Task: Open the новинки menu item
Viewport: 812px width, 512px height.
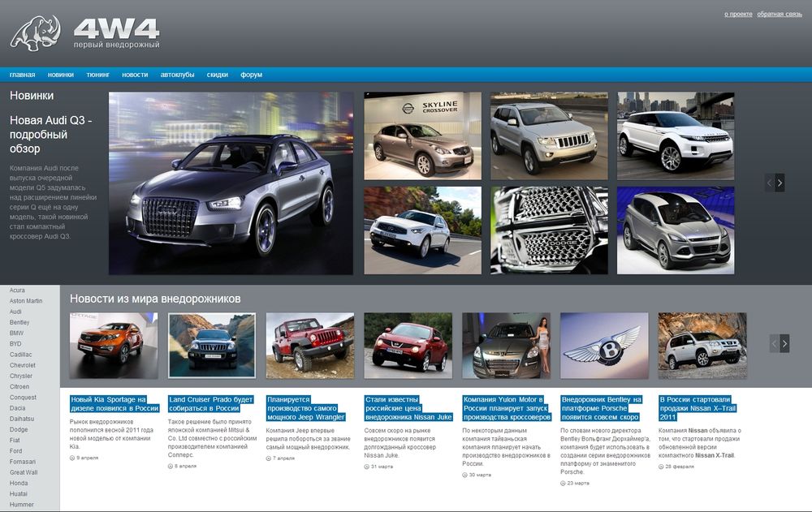Action: coord(61,75)
